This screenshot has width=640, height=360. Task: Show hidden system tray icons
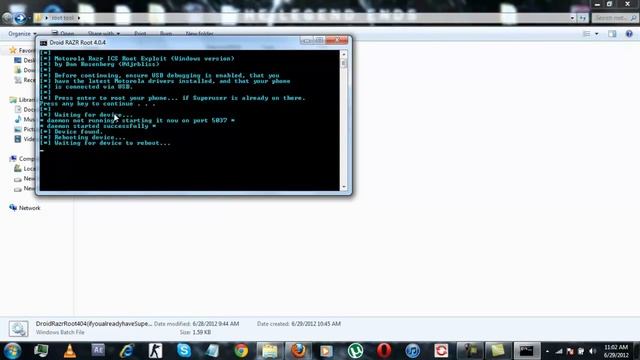547,351
